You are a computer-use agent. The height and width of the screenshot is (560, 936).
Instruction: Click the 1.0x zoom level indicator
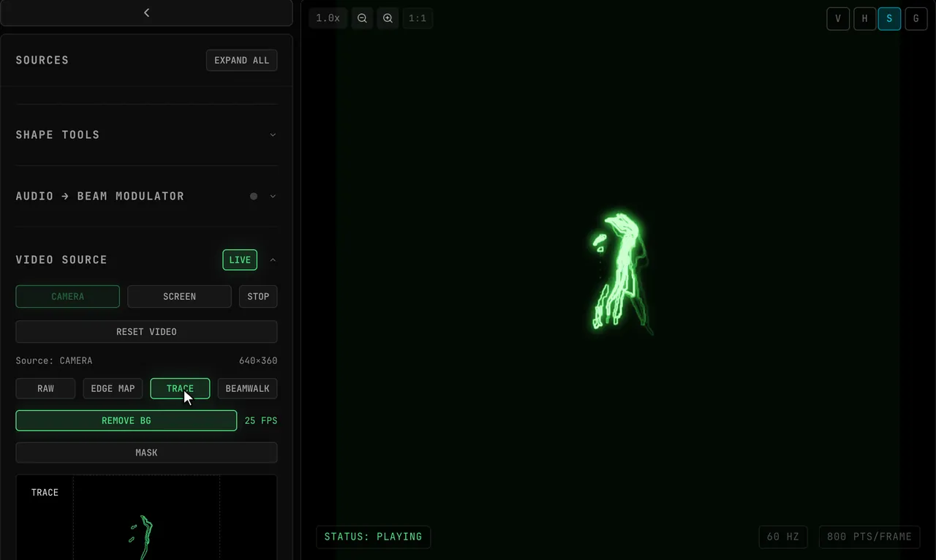[328, 18]
